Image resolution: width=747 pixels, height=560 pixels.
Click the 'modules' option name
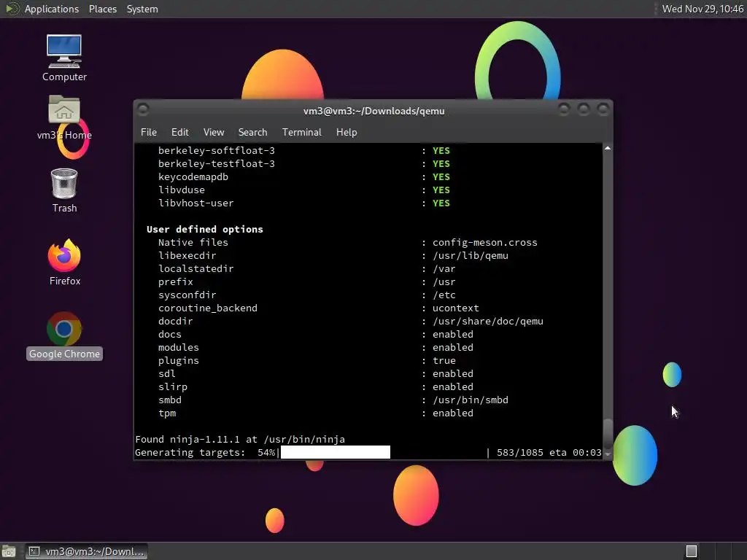coord(178,348)
